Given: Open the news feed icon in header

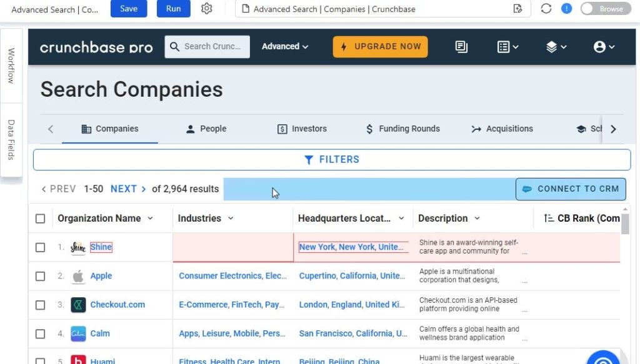Looking at the screenshot, I should click(x=461, y=46).
